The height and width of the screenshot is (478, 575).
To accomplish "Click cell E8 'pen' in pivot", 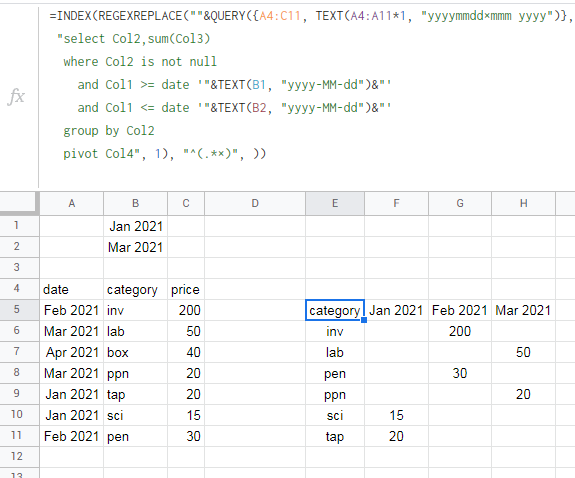I will click(x=335, y=373).
